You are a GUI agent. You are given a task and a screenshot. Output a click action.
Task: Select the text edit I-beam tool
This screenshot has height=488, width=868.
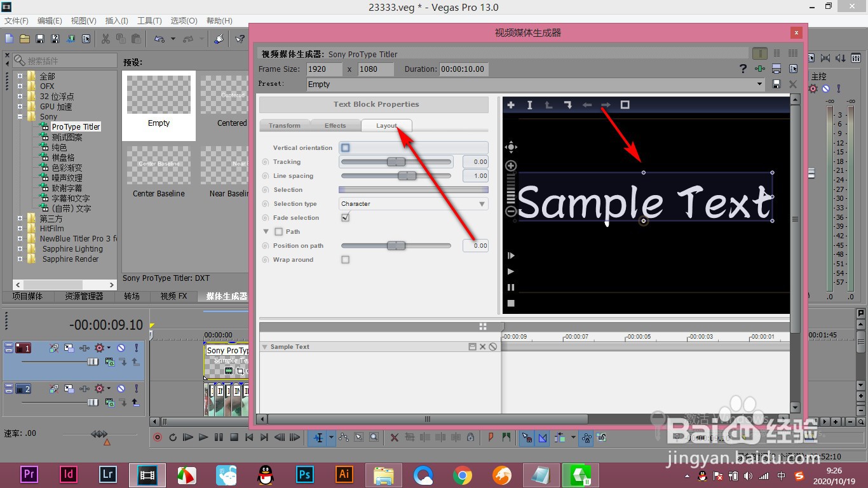pos(529,105)
